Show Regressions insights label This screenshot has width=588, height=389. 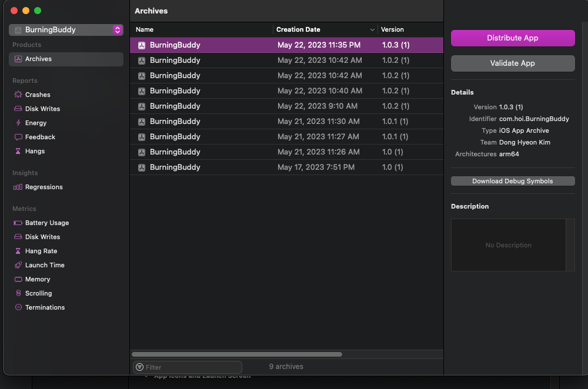click(x=44, y=187)
